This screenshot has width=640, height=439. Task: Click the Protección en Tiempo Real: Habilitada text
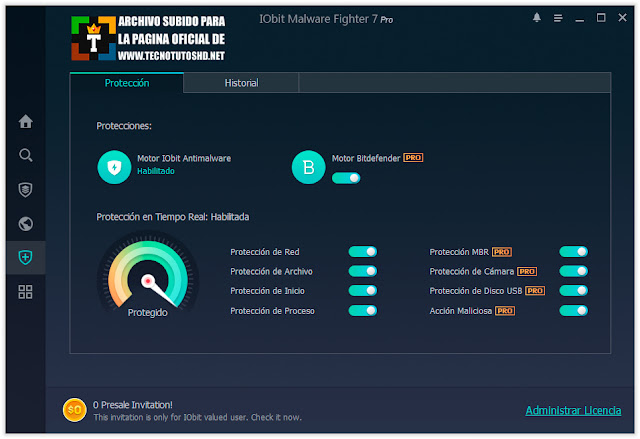(173, 217)
